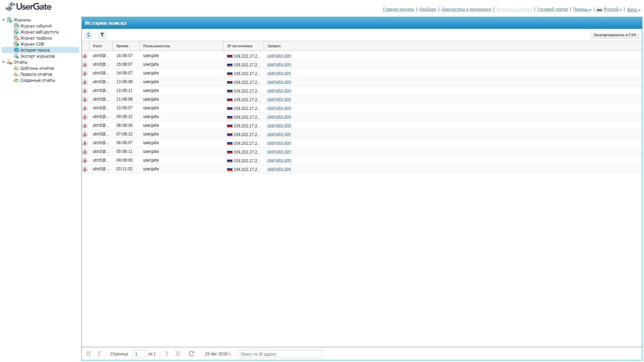Click the Поиск по IP адресу field
Image resolution: width=644 pixels, height=362 pixels.
(x=280, y=354)
